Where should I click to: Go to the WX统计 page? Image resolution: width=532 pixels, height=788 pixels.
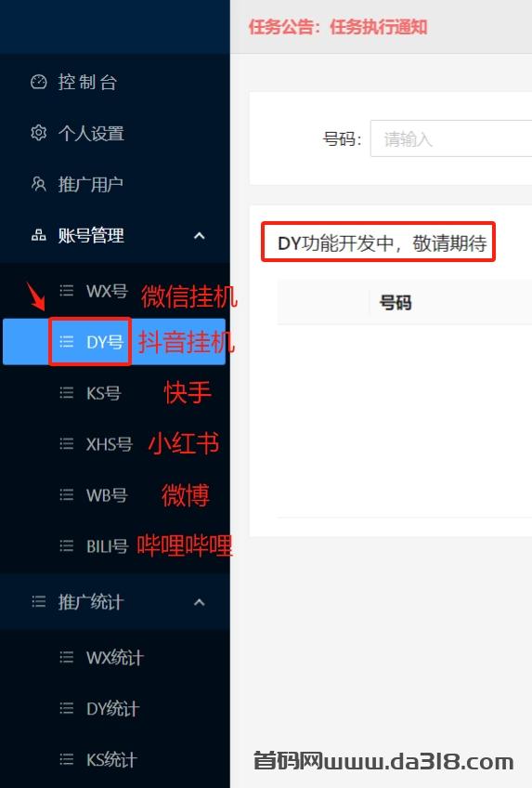tap(115, 657)
